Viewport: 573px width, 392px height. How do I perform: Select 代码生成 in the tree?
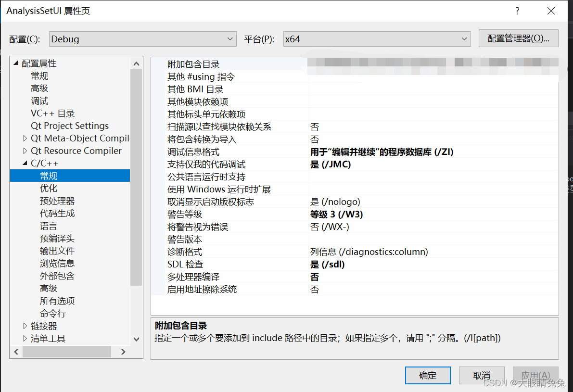pyautogui.click(x=57, y=214)
